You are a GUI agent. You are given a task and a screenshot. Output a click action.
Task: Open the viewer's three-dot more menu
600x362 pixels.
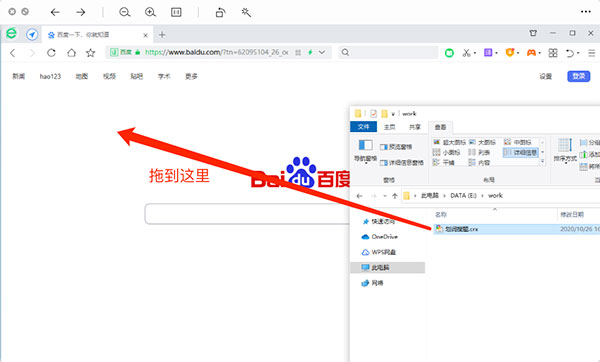pos(585,12)
